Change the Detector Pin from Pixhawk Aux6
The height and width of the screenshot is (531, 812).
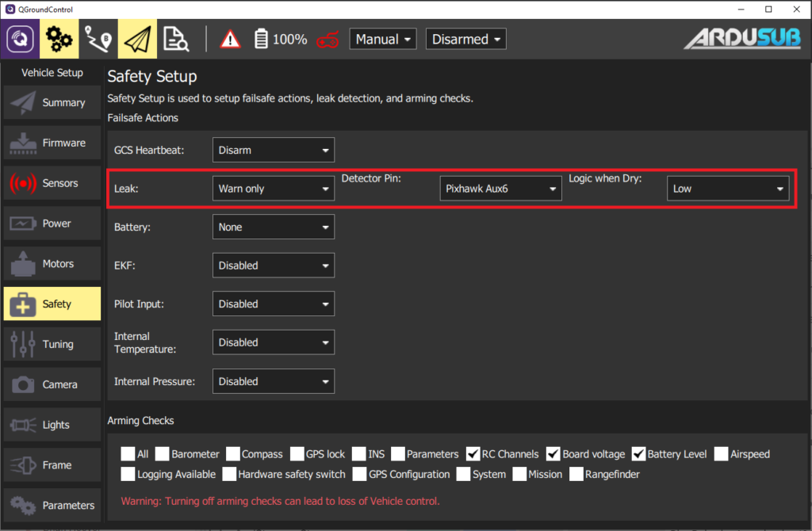tap(500, 188)
